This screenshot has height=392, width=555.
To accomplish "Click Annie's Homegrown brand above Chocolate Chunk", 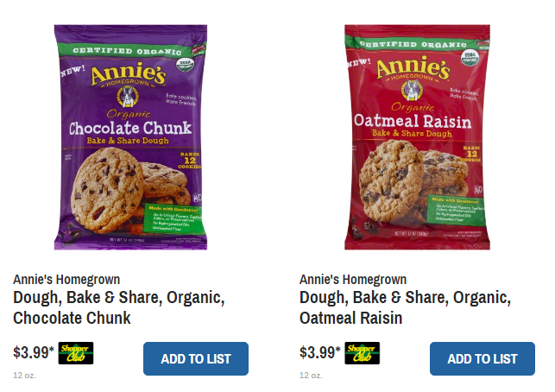I will tap(66, 280).
